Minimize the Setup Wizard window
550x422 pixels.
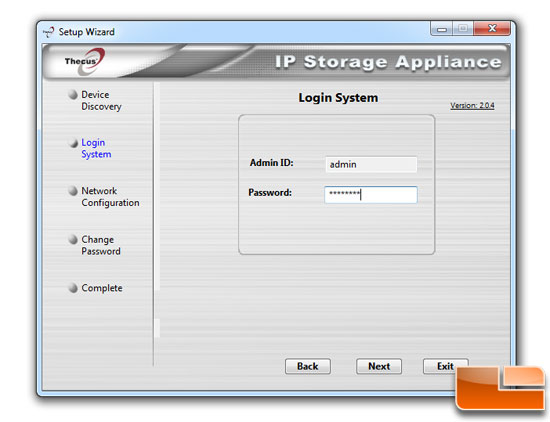[x=442, y=29]
